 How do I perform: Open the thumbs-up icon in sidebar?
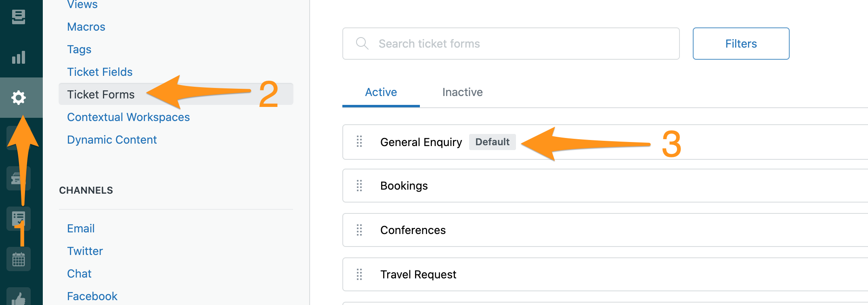[x=19, y=298]
